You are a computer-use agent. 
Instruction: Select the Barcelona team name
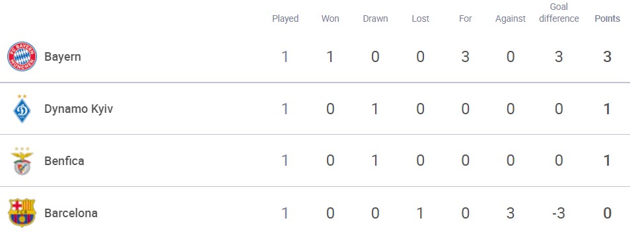click(71, 213)
